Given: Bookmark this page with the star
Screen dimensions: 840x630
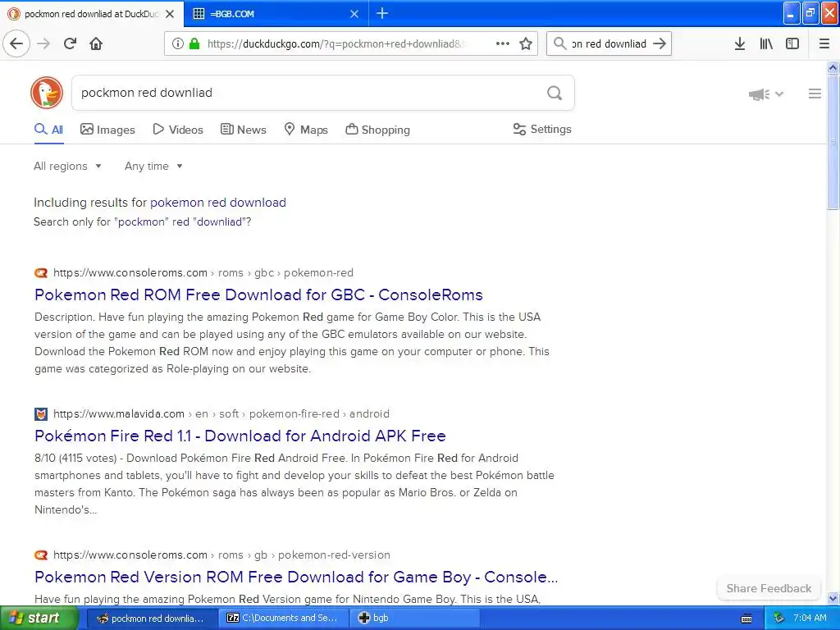Looking at the screenshot, I should click(526, 43).
